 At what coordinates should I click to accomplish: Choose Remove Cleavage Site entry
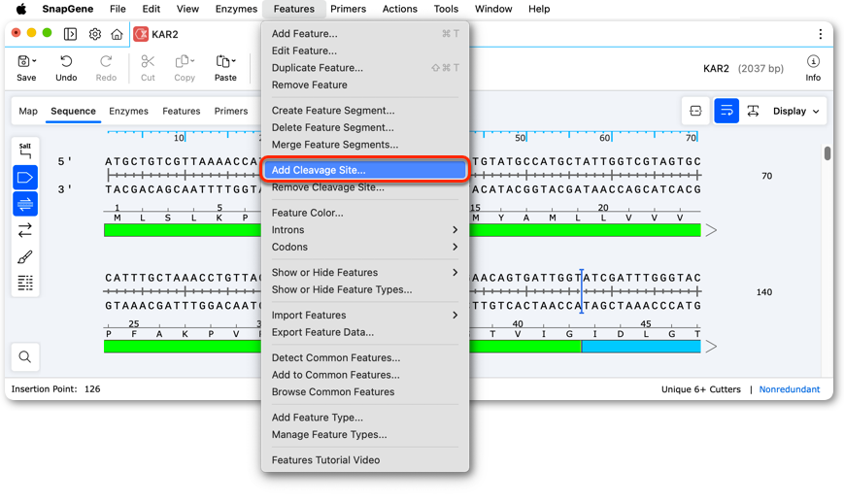click(x=365, y=187)
